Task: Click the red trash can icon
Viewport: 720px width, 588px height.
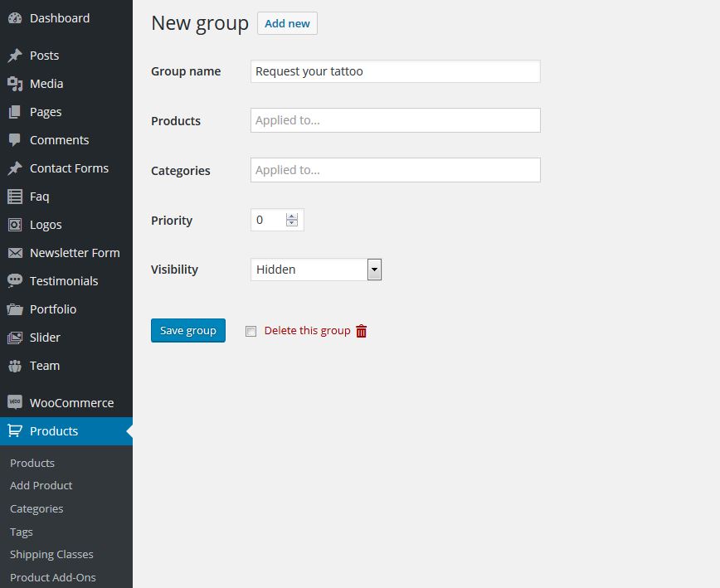Action: (x=362, y=331)
